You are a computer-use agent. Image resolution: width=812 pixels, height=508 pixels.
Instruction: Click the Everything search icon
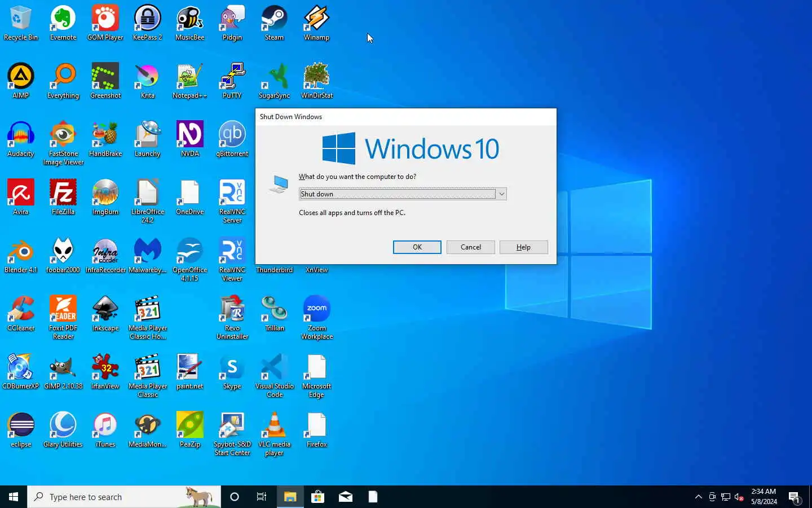[63, 81]
